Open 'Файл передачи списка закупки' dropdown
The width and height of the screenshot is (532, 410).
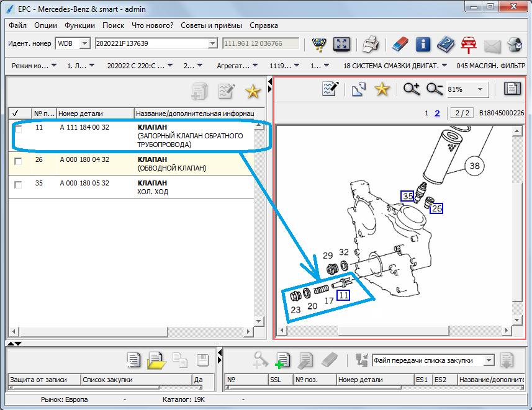[x=489, y=360]
